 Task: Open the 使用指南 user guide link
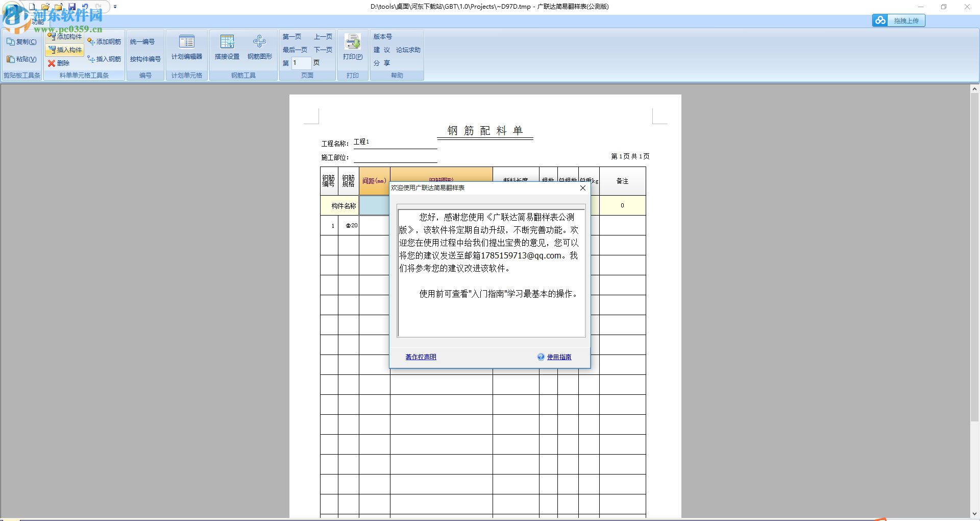pos(559,357)
